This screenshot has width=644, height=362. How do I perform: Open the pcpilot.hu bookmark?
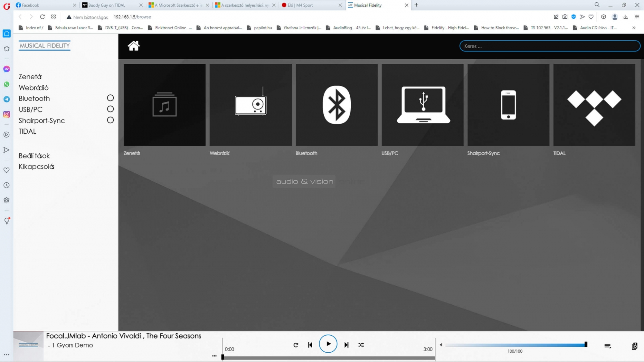[x=259, y=28]
